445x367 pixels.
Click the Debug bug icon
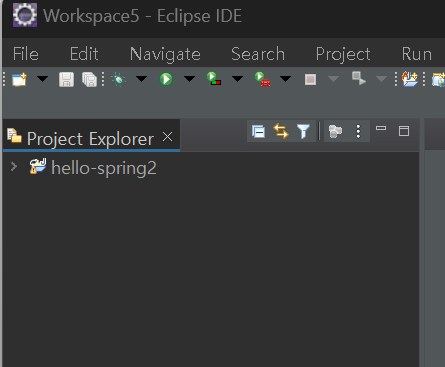[118, 80]
